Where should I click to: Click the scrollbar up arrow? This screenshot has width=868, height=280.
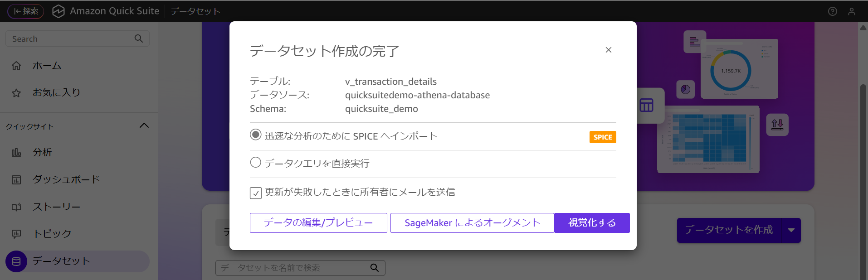(863, 27)
